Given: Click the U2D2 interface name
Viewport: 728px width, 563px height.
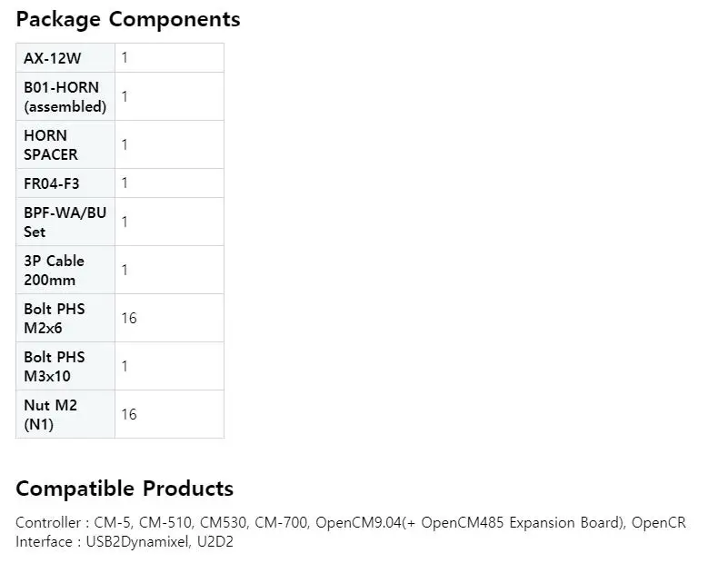Looking at the screenshot, I should click(215, 542).
